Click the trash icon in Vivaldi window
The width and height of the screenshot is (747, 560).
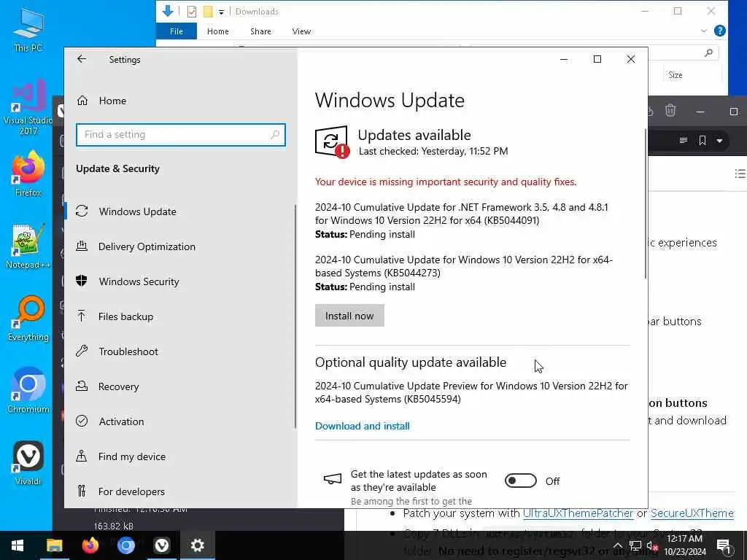click(670, 111)
